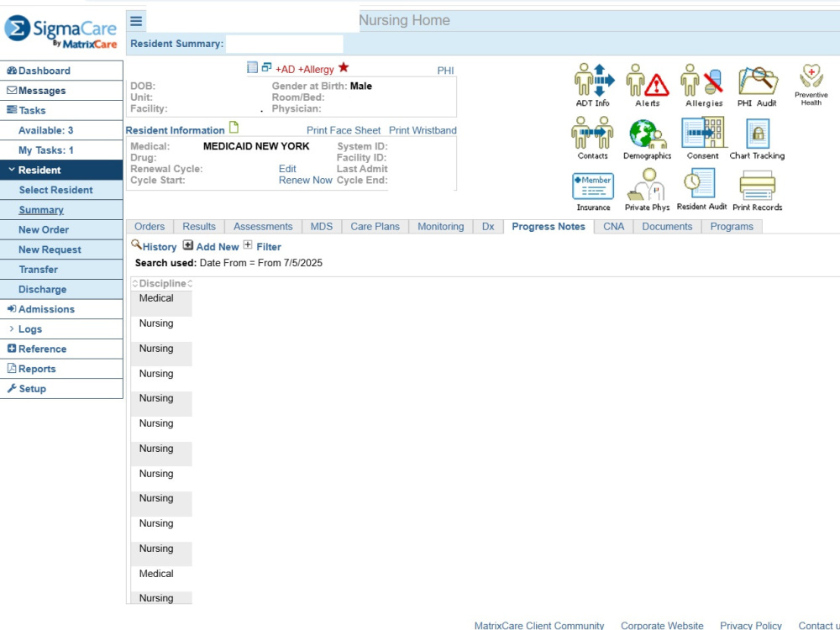Image resolution: width=840 pixels, height=630 pixels.
Task: Collapse the Resident sidebar section
Action: pos(12,170)
